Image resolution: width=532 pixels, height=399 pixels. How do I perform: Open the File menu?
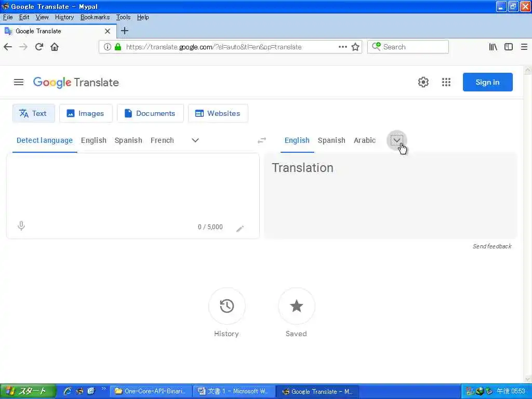click(7, 17)
